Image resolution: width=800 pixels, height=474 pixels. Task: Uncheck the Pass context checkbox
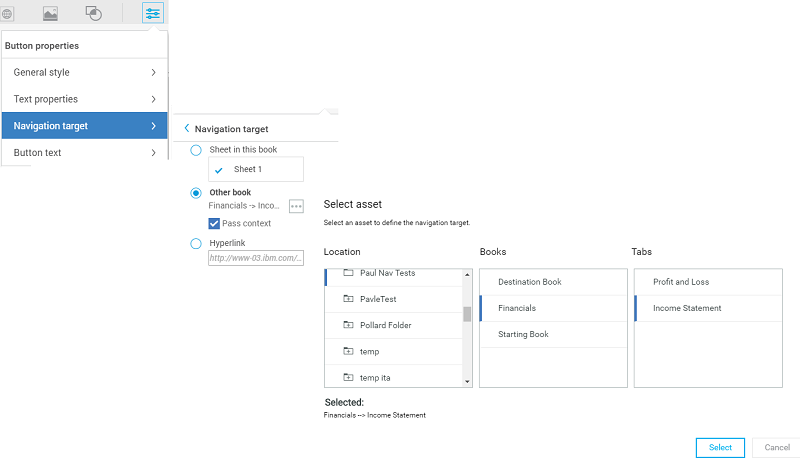[214, 223]
